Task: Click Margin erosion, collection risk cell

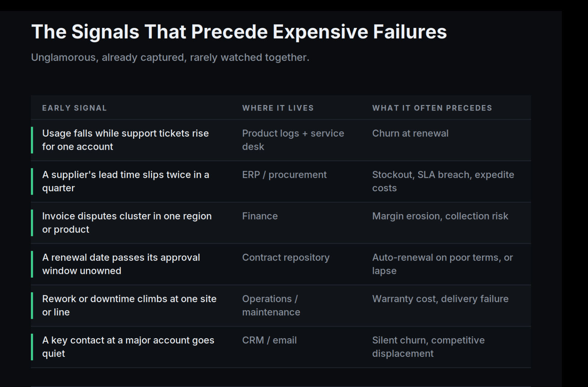Action: (440, 216)
